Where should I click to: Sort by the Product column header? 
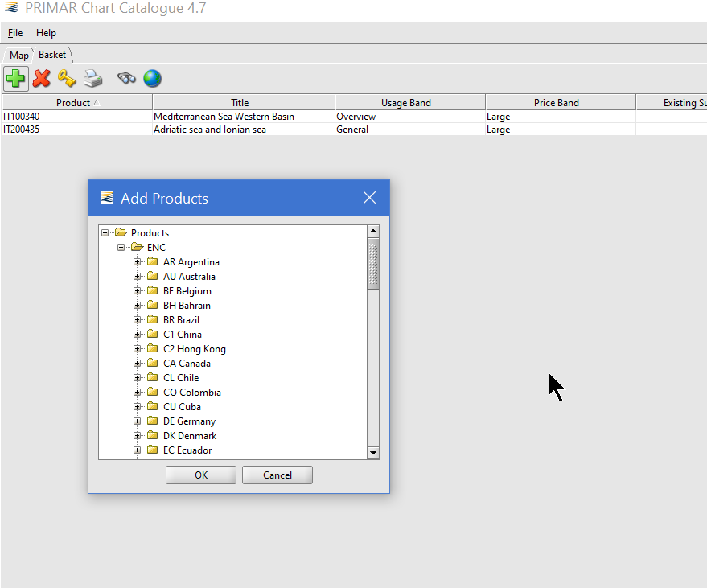click(77, 102)
